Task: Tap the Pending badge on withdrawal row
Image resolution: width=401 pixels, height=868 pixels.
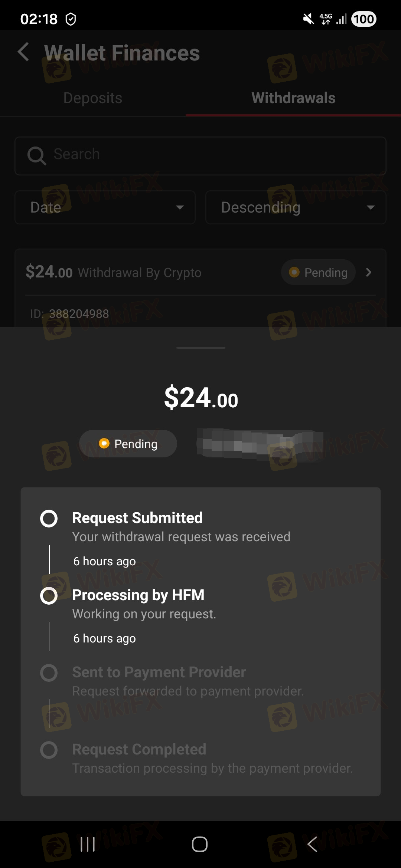Action: point(318,273)
